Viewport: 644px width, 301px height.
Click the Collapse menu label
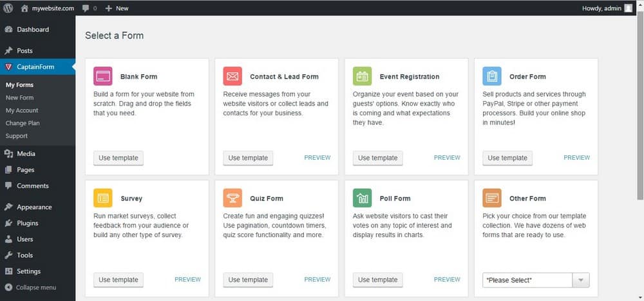36,287
